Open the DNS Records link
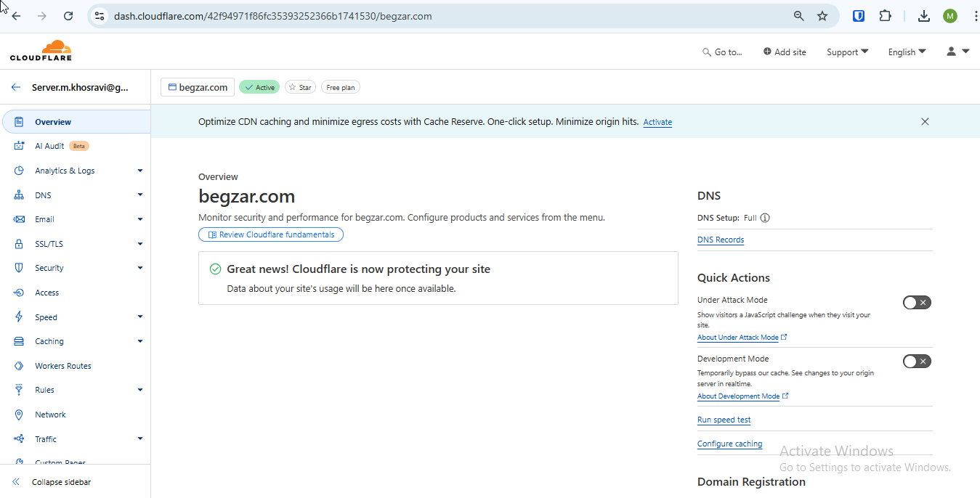 click(x=721, y=240)
